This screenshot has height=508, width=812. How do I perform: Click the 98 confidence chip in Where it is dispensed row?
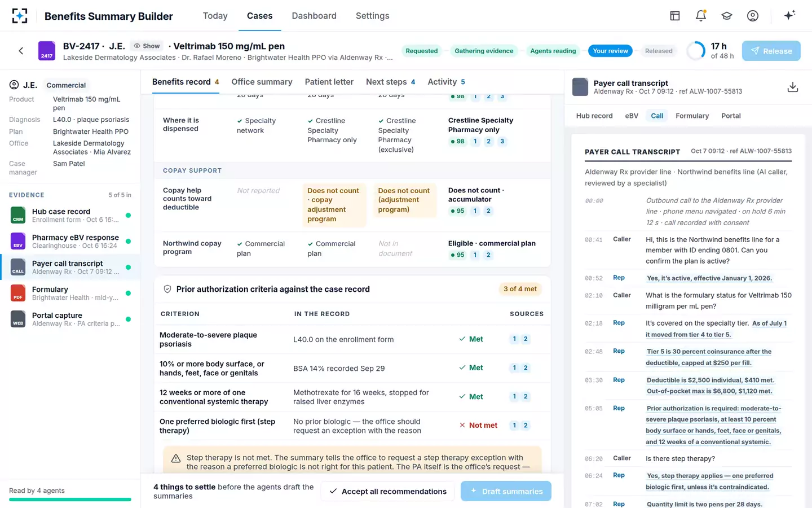458,142
